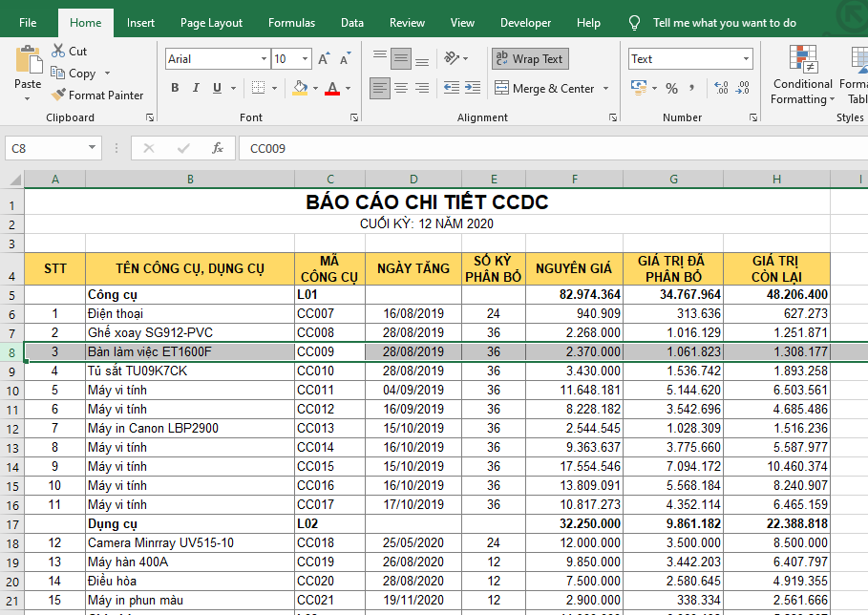Open the number format dropdown showing Text
This screenshot has height=615, width=868.
746,59
